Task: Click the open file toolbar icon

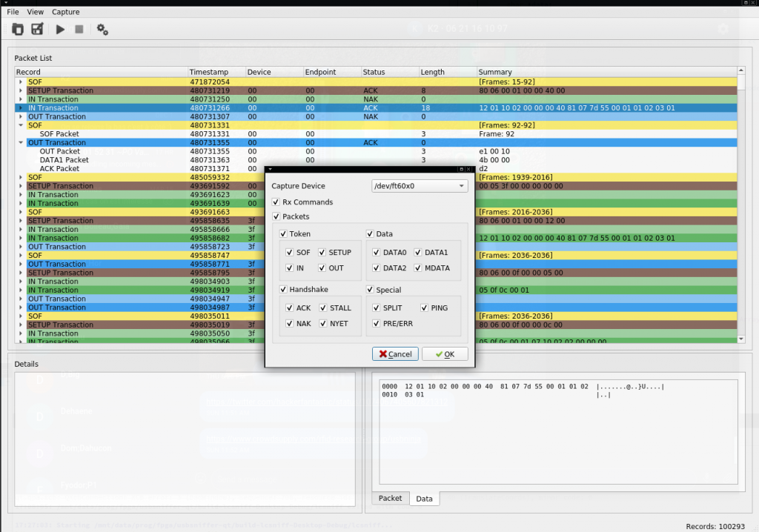Action: (18, 29)
